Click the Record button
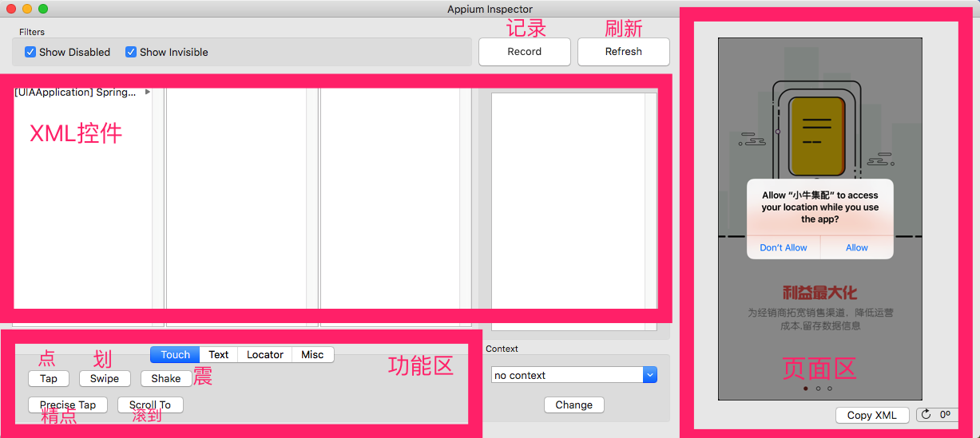The height and width of the screenshot is (438, 980). click(524, 52)
